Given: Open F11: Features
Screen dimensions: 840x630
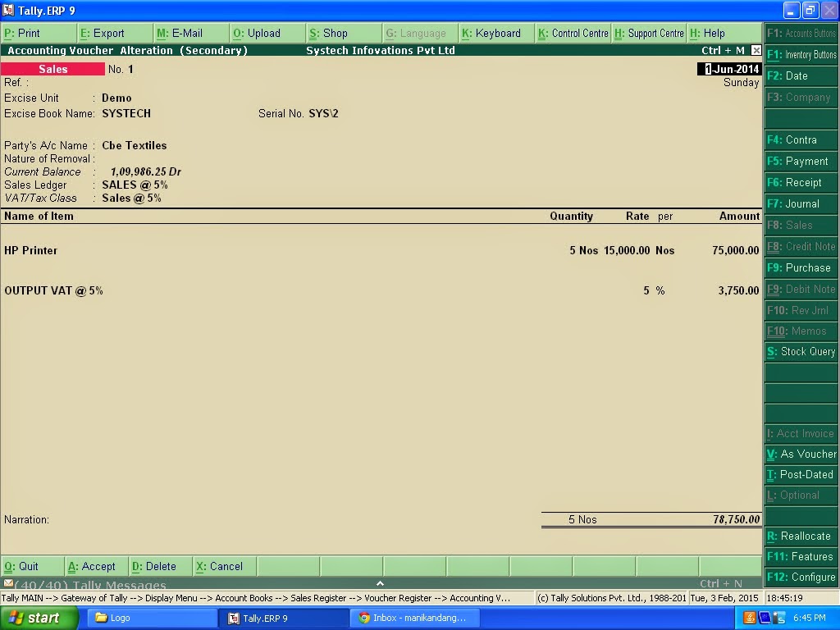Looking at the screenshot, I should point(801,557).
